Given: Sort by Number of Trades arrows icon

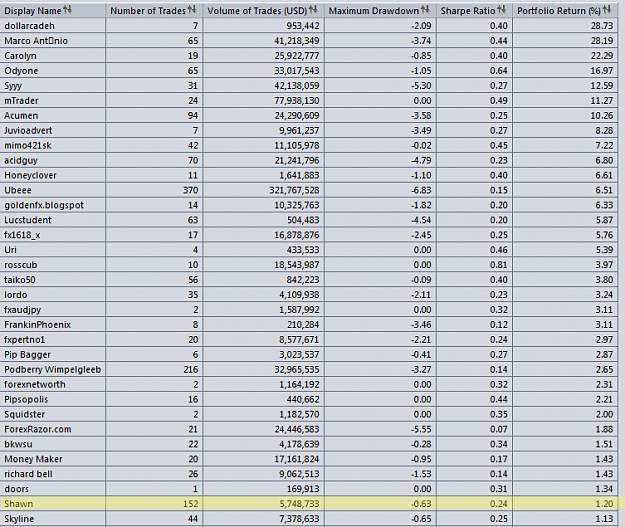Looking at the screenshot, I should pyautogui.click(x=192, y=10).
